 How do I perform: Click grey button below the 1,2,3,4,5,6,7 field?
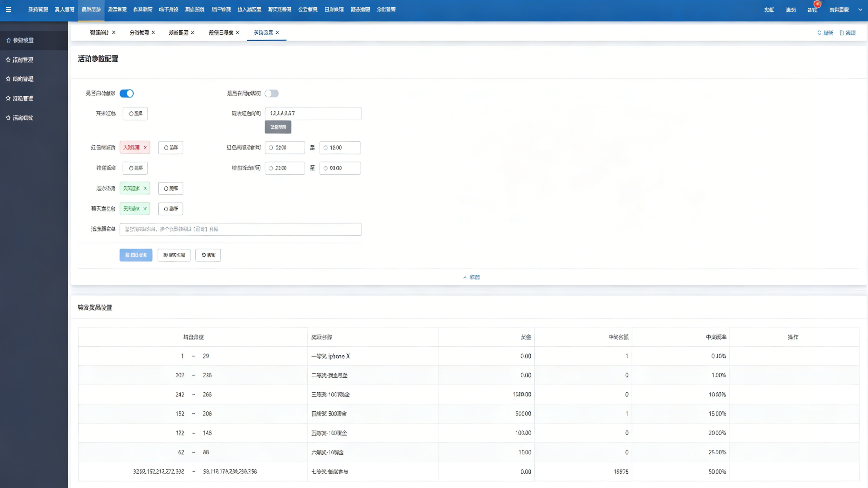[278, 127]
